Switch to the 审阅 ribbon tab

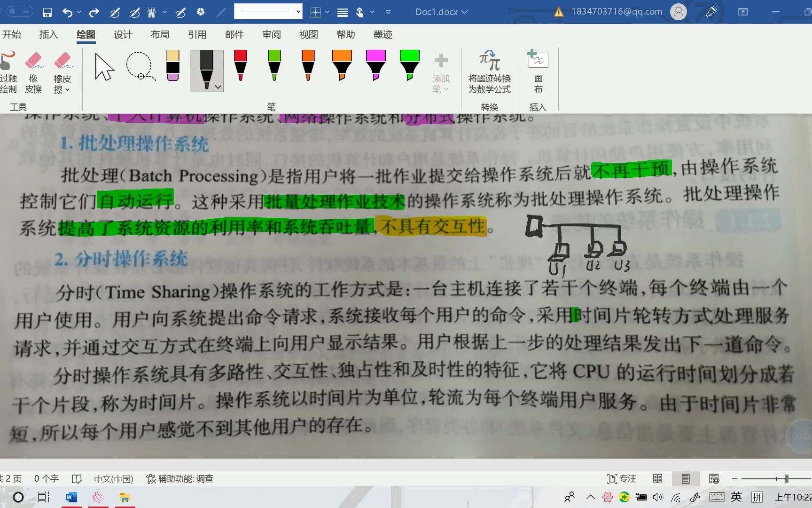[x=271, y=34]
